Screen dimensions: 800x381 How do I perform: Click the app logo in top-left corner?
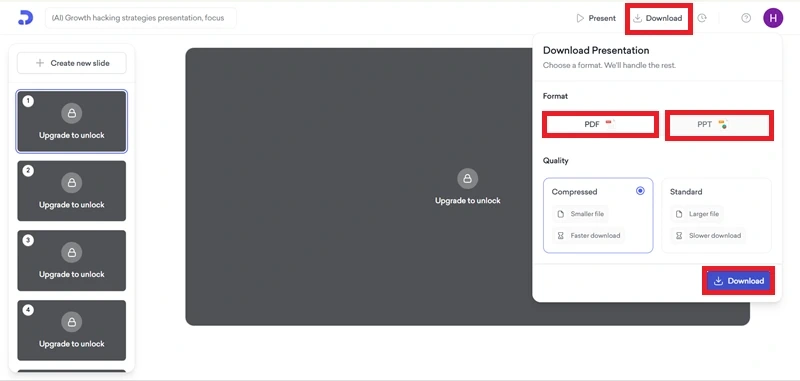25,18
